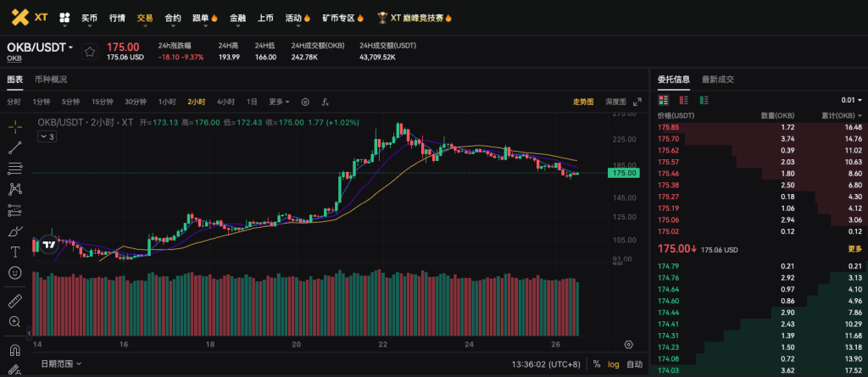Select the trend line drawing tool

click(15, 147)
